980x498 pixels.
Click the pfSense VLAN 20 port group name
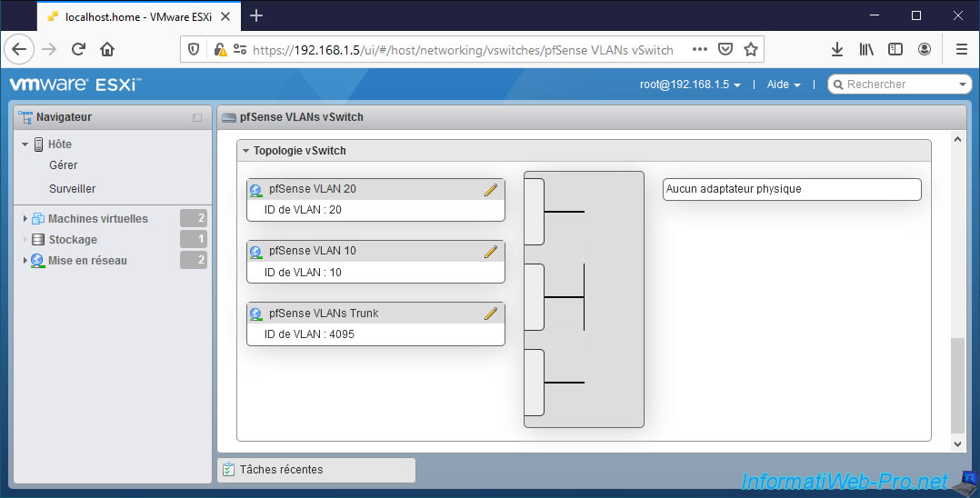point(313,189)
